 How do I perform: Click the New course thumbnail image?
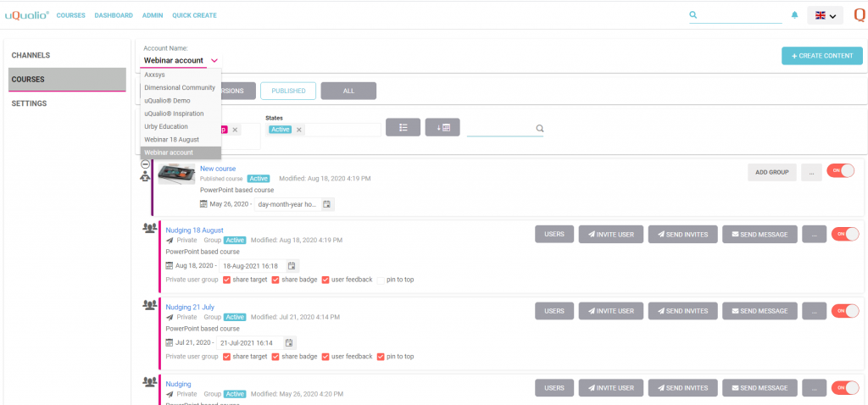tap(176, 176)
